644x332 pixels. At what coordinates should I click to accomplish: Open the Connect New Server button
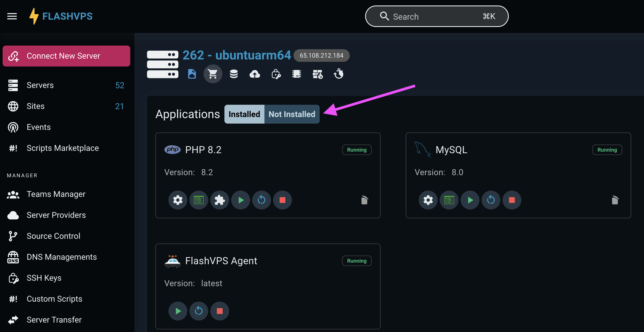66,56
